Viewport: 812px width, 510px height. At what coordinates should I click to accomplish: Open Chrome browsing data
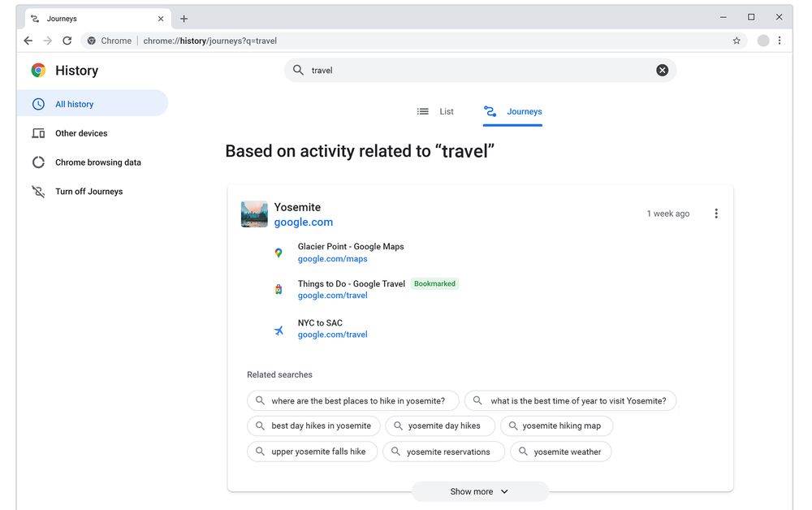click(97, 162)
